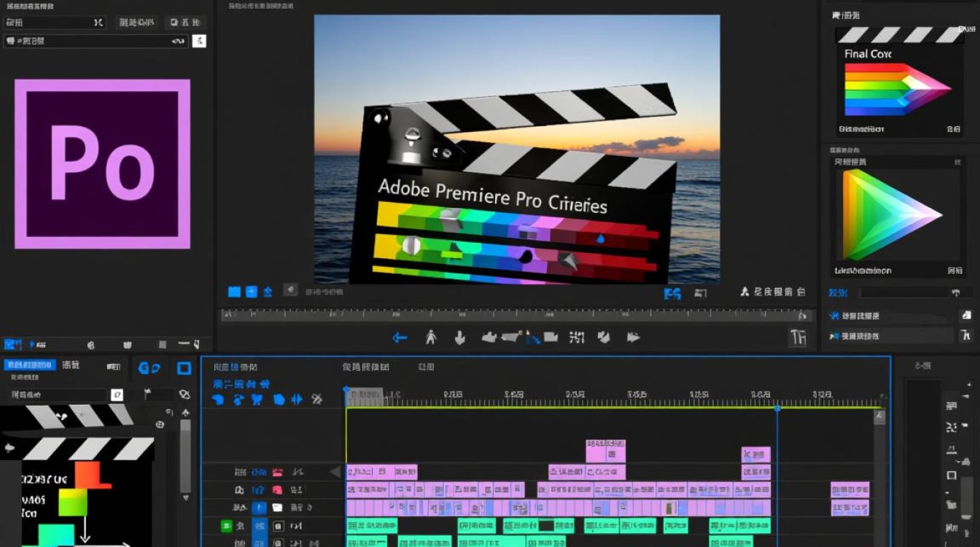Toggle the red button on the top track header
Screen dimensions: 980x547
tap(277, 473)
